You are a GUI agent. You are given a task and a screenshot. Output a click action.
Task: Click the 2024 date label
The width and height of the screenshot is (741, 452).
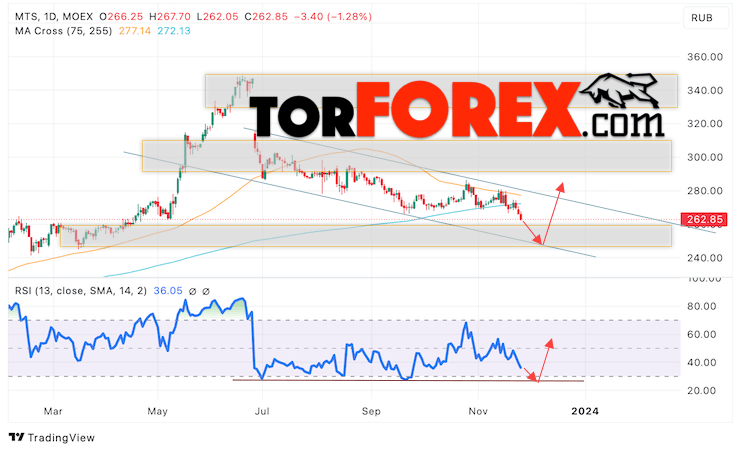(x=585, y=411)
